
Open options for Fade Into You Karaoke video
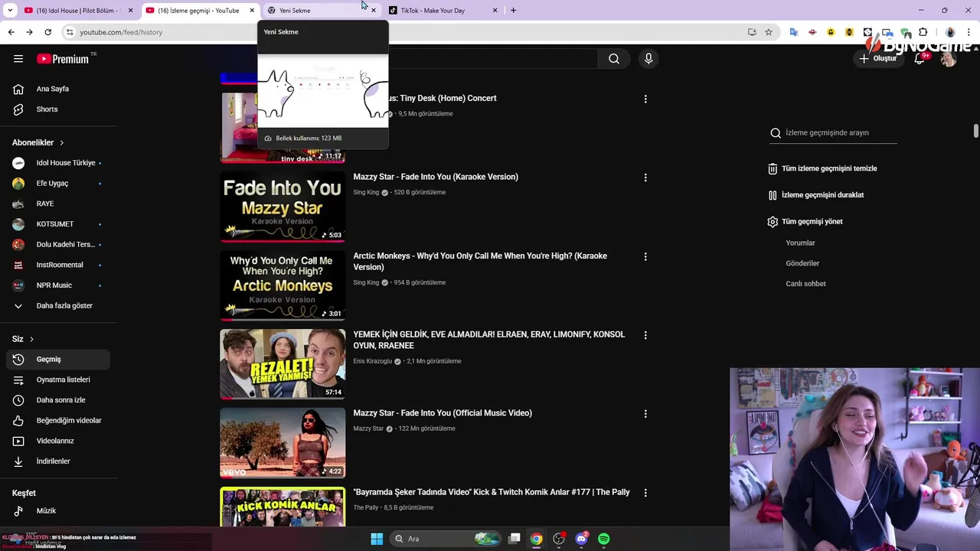[645, 178]
